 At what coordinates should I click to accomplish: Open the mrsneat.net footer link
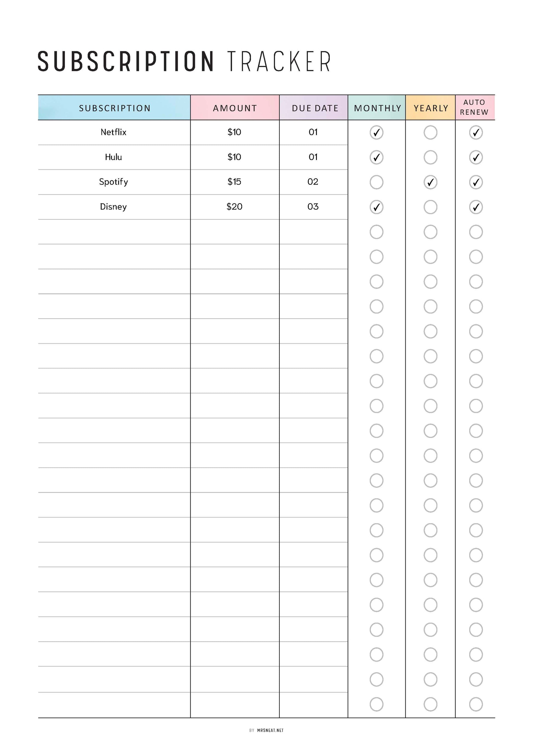pos(270,730)
